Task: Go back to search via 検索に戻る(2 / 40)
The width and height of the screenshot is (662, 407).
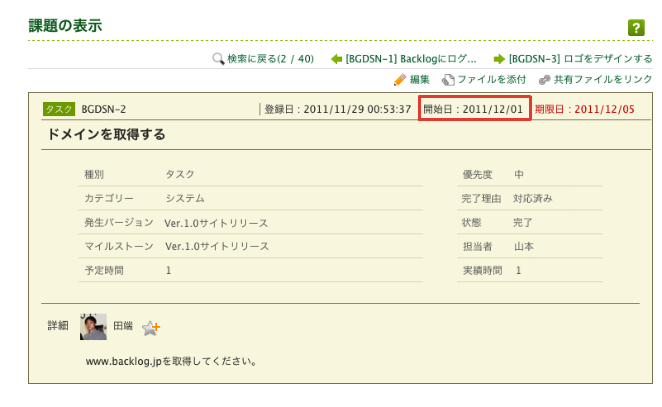Action: point(270,59)
